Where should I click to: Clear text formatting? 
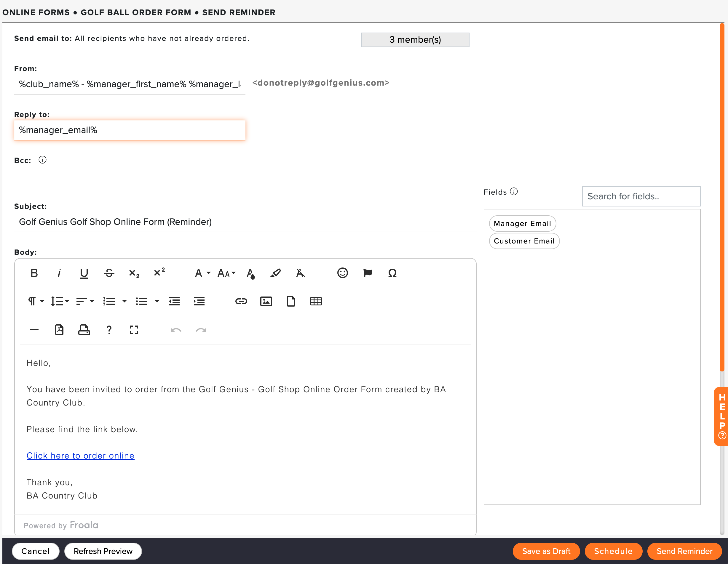click(x=300, y=273)
